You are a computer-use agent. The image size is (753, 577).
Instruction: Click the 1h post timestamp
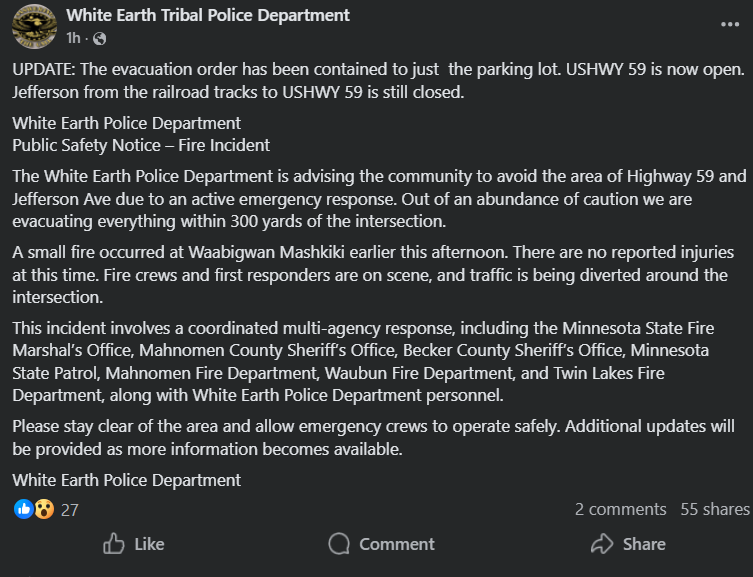coord(73,38)
